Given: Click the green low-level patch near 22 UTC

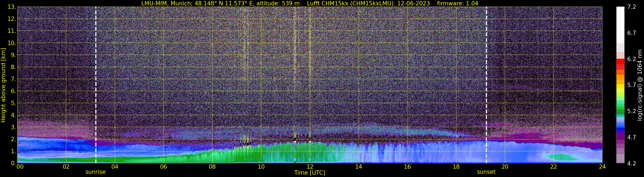Looking at the screenshot, I should 563,157.
